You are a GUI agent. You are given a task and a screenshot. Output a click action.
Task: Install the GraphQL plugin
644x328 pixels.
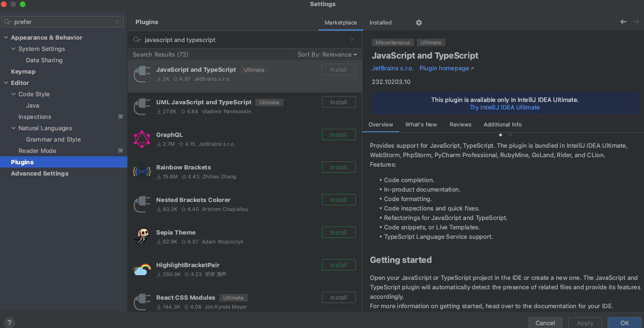point(338,135)
